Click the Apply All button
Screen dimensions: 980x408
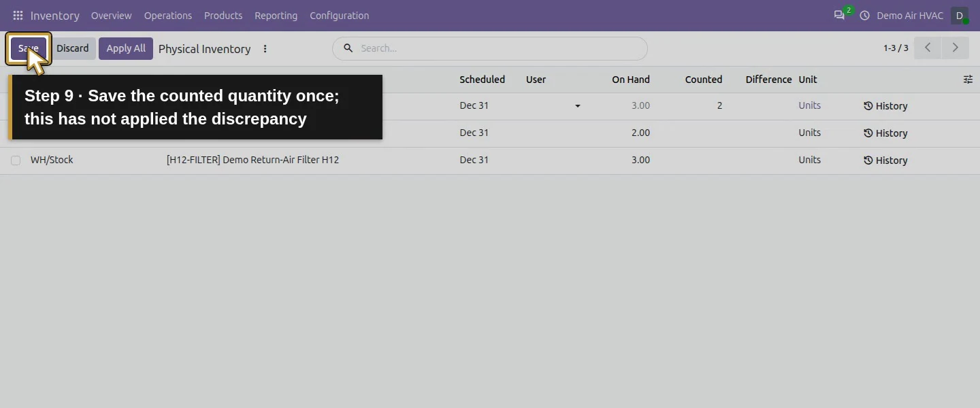click(126, 48)
